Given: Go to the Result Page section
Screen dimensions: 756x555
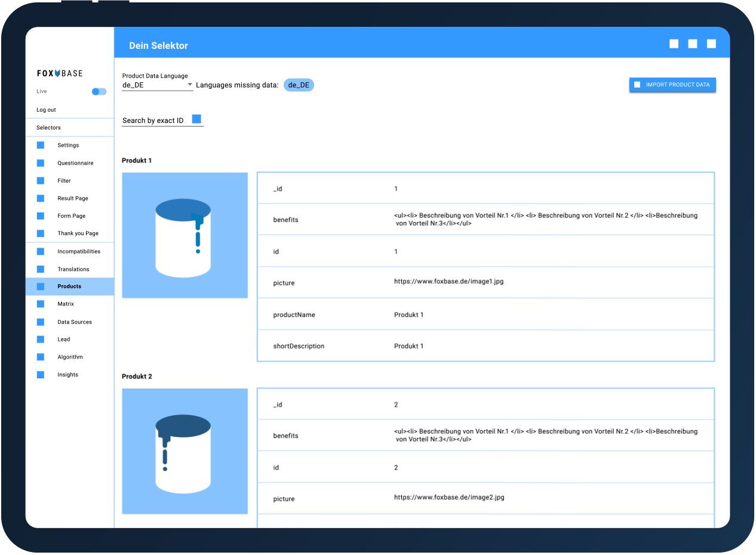Looking at the screenshot, I should coord(73,198).
